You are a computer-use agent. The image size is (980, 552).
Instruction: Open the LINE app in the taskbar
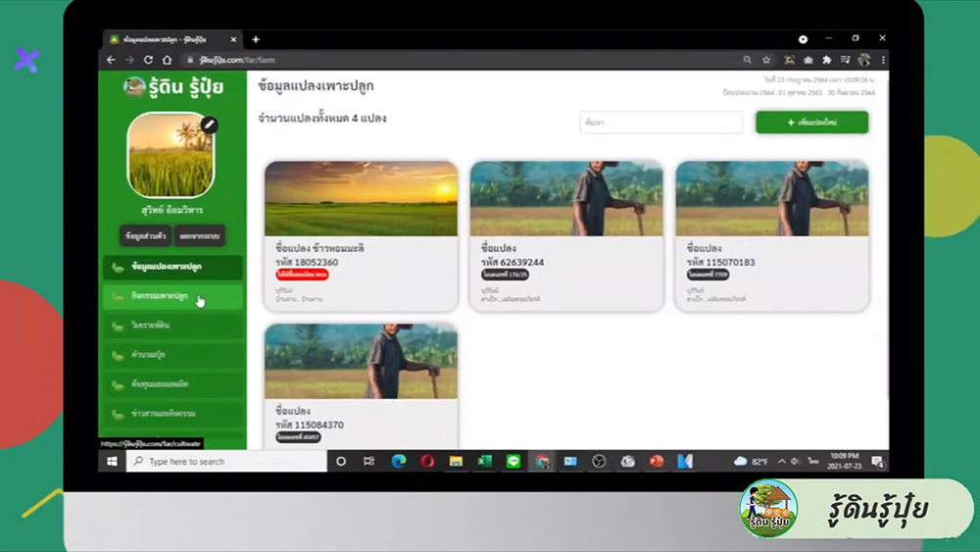pyautogui.click(x=514, y=461)
